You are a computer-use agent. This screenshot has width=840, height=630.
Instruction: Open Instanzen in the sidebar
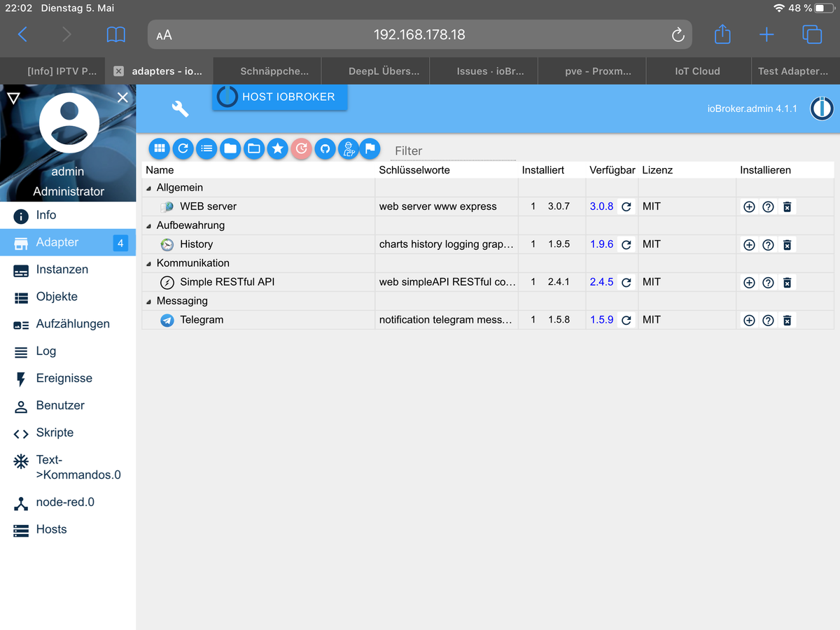[68, 269]
